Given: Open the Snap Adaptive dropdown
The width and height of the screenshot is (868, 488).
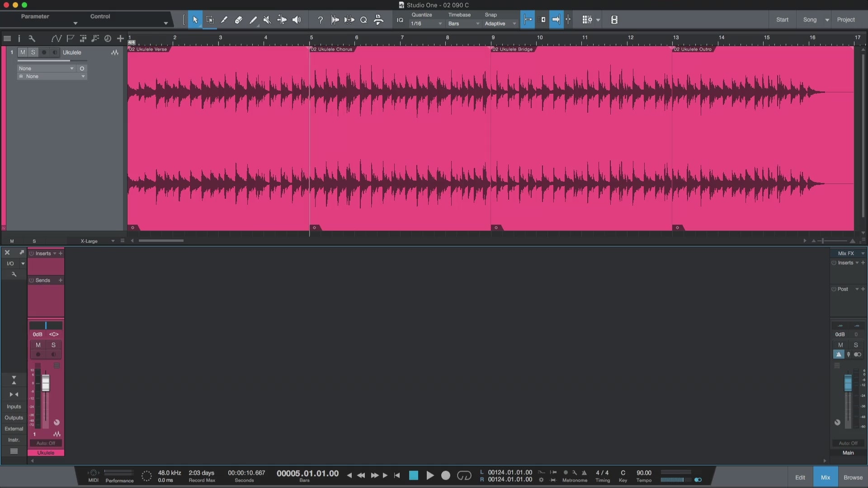Looking at the screenshot, I should tap(500, 23).
